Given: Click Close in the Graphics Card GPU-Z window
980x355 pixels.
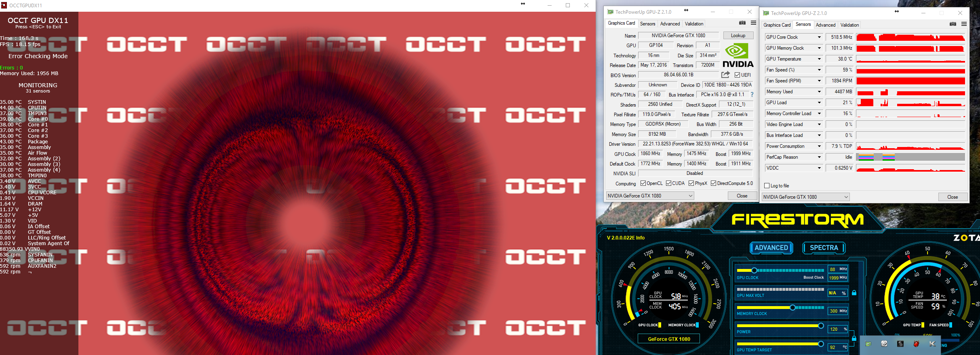Looking at the screenshot, I should pyautogui.click(x=742, y=196).
